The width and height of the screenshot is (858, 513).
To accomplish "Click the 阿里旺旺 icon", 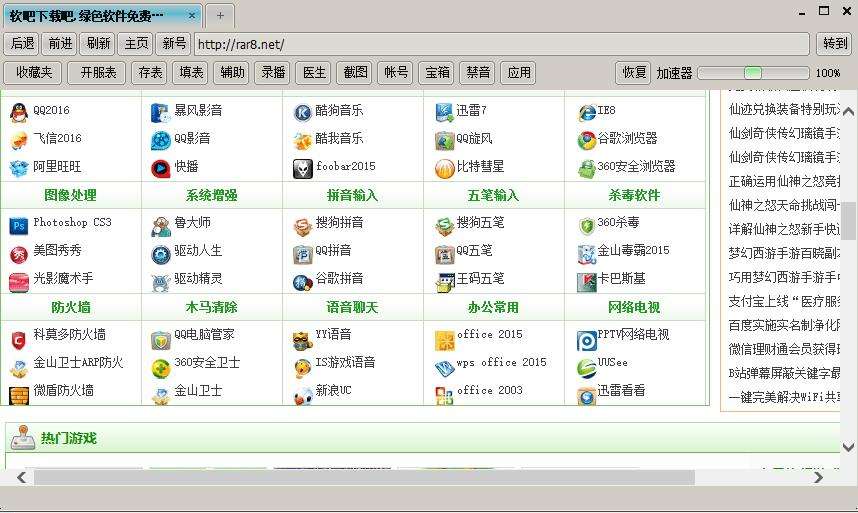I will pyautogui.click(x=19, y=168).
